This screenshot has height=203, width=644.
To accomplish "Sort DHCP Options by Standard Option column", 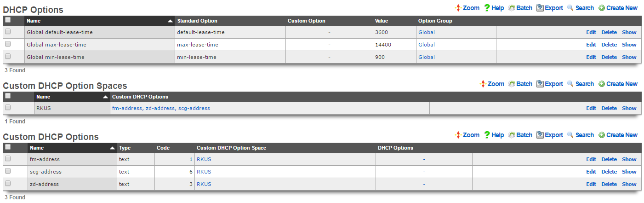I will (197, 21).
